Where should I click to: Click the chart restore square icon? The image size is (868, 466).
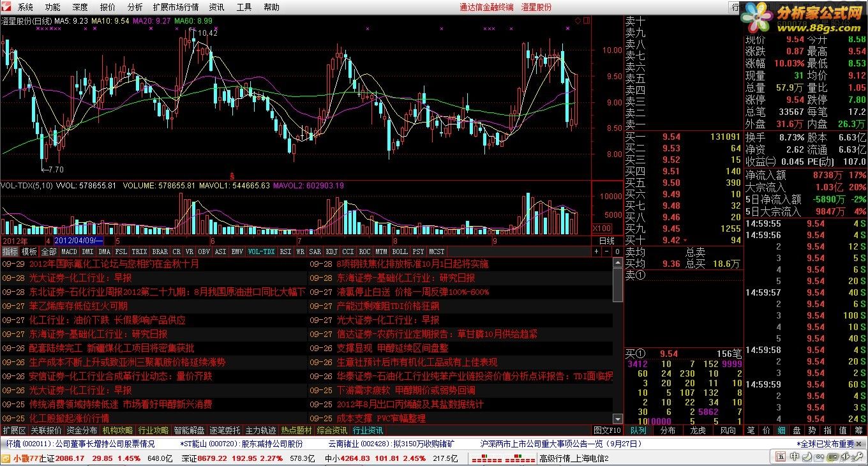coord(587,20)
